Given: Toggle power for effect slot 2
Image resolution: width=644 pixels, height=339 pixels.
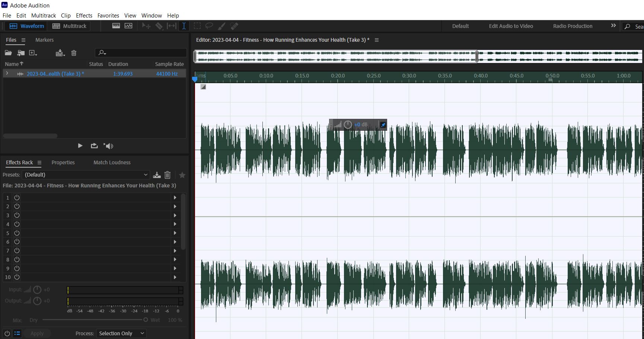Looking at the screenshot, I should 17,206.
